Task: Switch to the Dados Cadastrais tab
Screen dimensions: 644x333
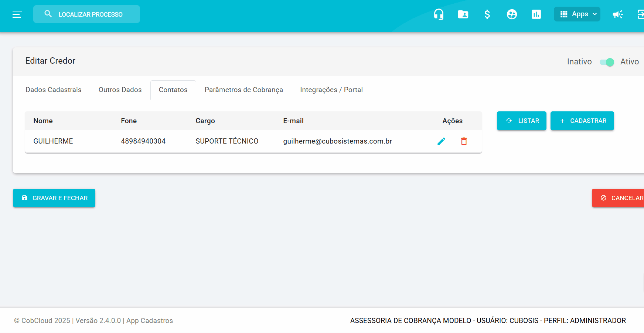Action: (54, 90)
